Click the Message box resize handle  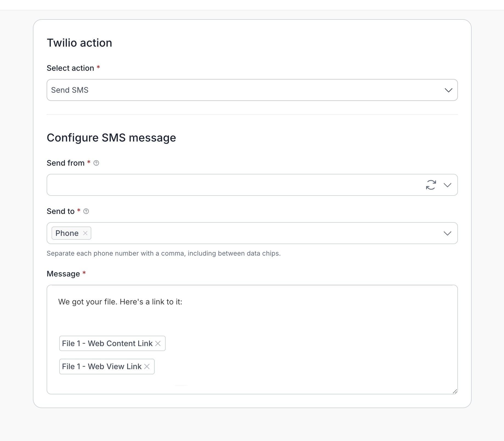coord(455,391)
